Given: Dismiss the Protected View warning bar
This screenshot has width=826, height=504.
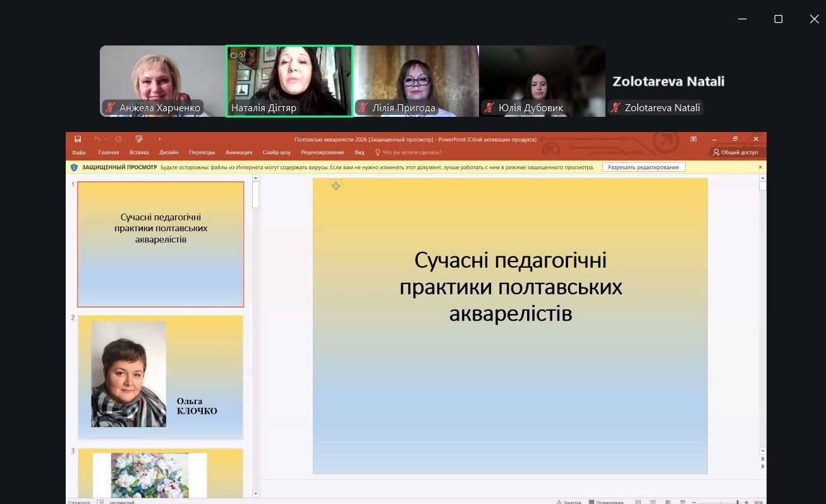Looking at the screenshot, I should click(760, 167).
